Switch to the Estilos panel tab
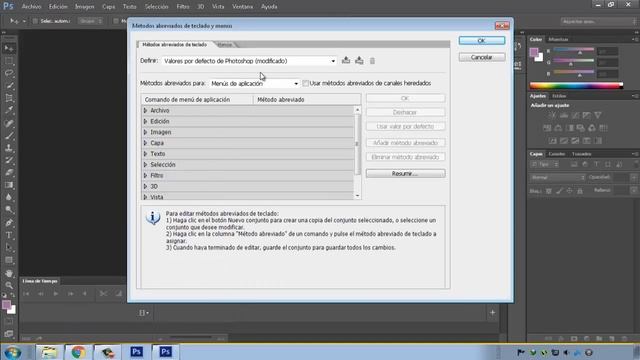This screenshot has height=360, width=640. [x=559, y=96]
